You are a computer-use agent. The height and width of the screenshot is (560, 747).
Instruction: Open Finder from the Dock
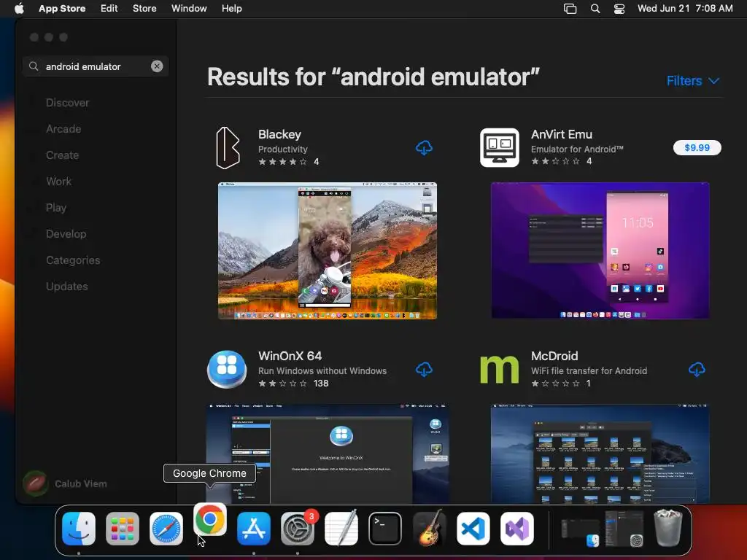click(79, 529)
